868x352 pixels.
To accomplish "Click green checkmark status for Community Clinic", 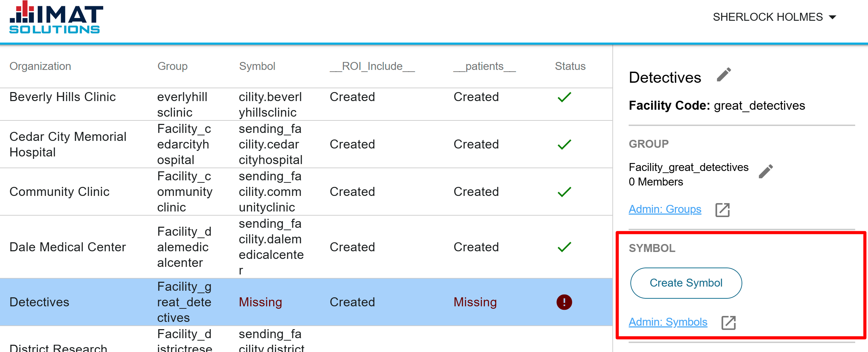I will tap(564, 192).
